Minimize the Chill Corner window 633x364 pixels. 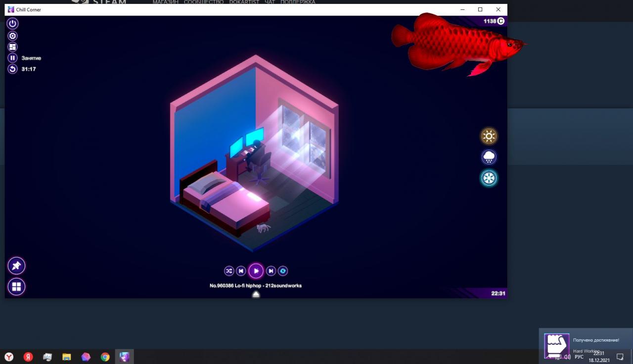click(462, 9)
